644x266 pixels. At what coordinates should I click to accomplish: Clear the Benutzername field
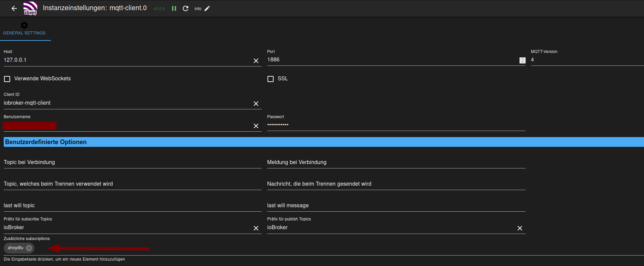(256, 126)
